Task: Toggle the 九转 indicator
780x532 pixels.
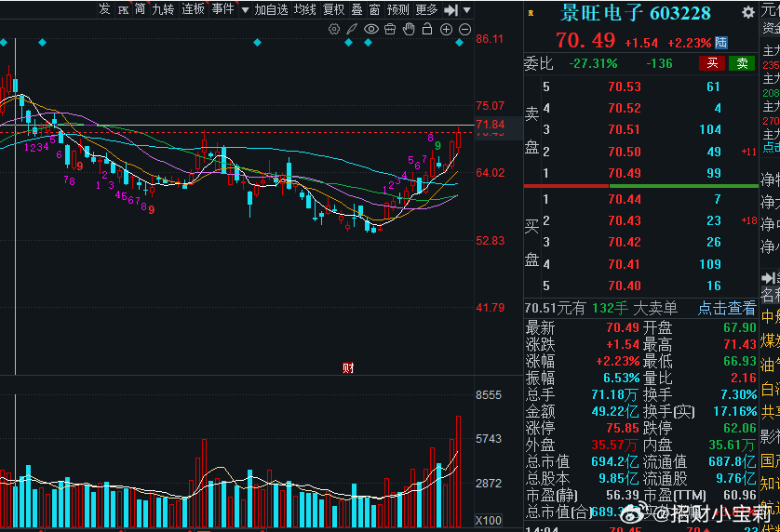Action: (163, 9)
